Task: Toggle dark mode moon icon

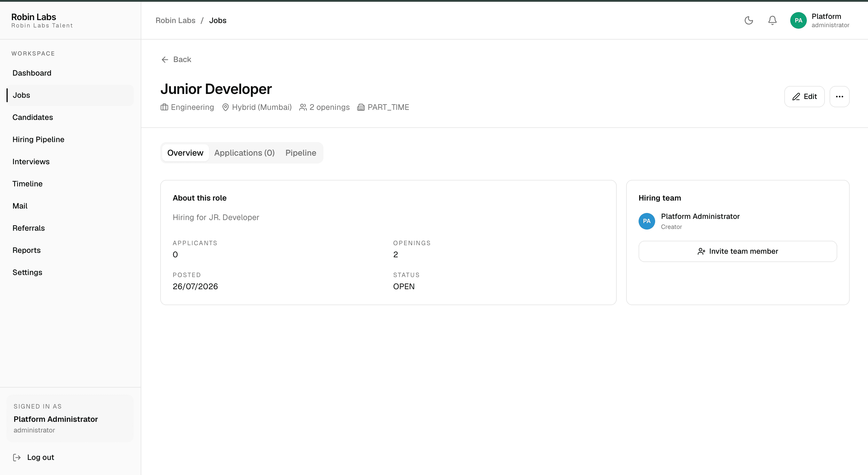Action: [748, 21]
